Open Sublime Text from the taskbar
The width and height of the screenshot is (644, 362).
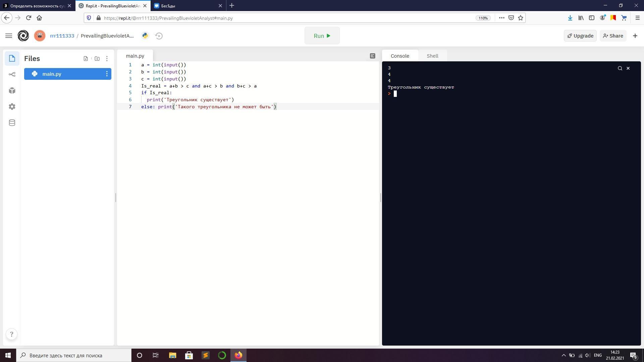pyautogui.click(x=206, y=355)
